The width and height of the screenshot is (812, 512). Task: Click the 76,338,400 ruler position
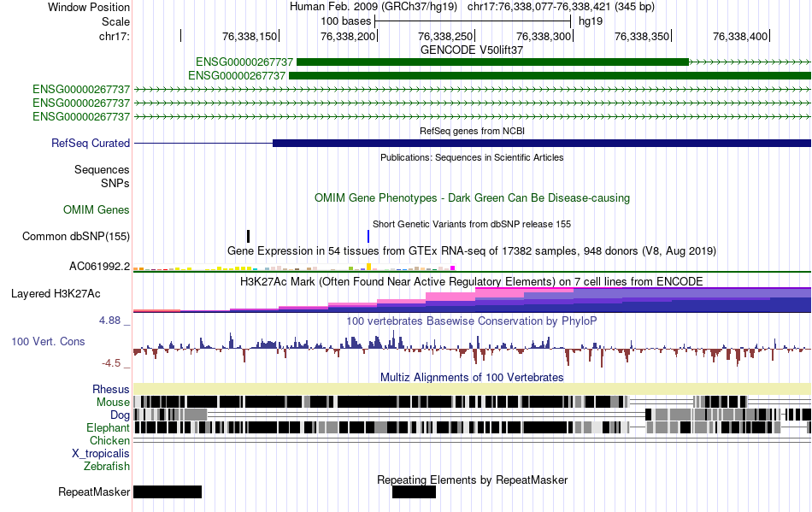pyautogui.click(x=740, y=36)
